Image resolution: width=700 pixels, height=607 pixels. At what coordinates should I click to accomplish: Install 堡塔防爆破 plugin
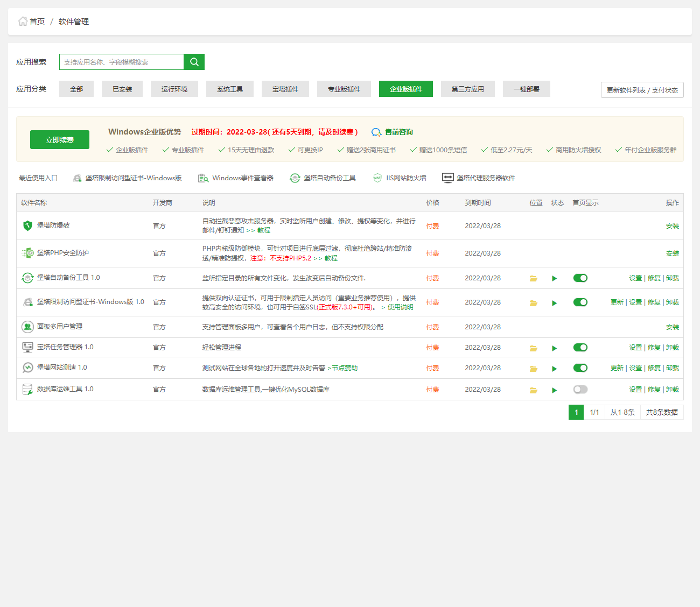pyautogui.click(x=673, y=226)
